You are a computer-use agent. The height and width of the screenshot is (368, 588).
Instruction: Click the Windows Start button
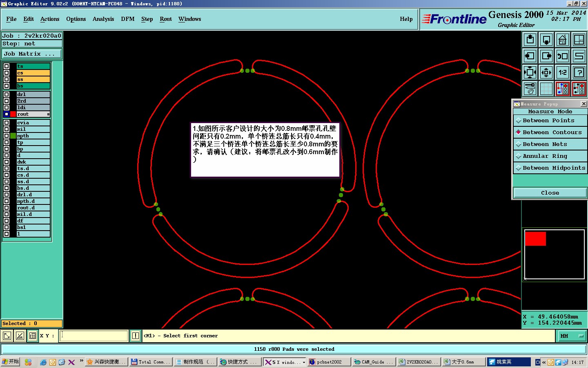click(10, 362)
